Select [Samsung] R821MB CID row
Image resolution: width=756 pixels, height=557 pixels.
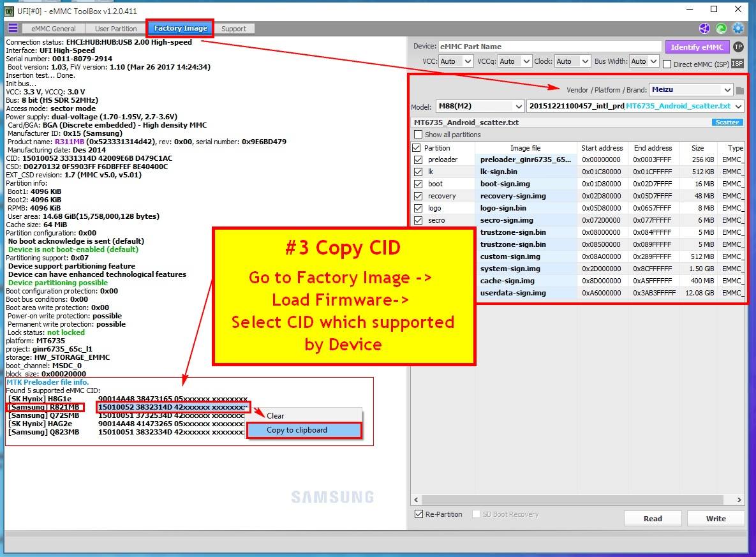click(128, 407)
